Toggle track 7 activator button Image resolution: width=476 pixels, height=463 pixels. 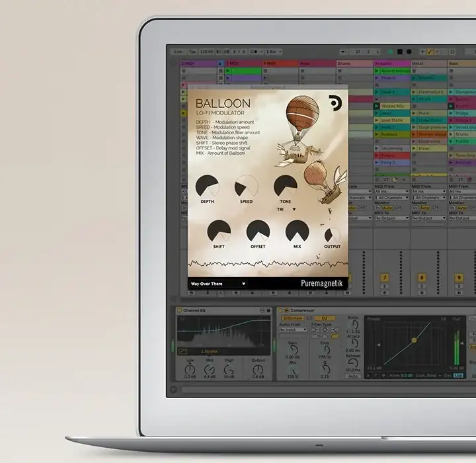[x=385, y=277]
